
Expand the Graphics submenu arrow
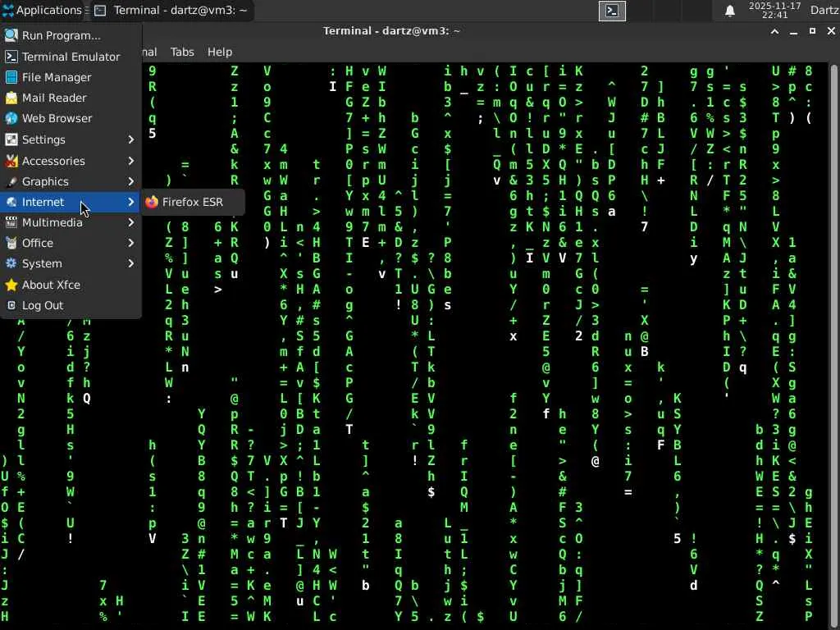tap(131, 181)
